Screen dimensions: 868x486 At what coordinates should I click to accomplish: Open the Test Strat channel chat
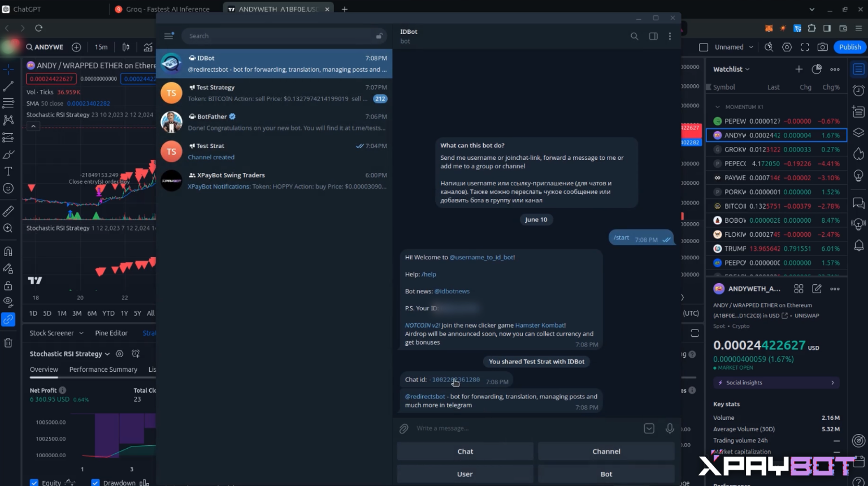click(x=274, y=151)
